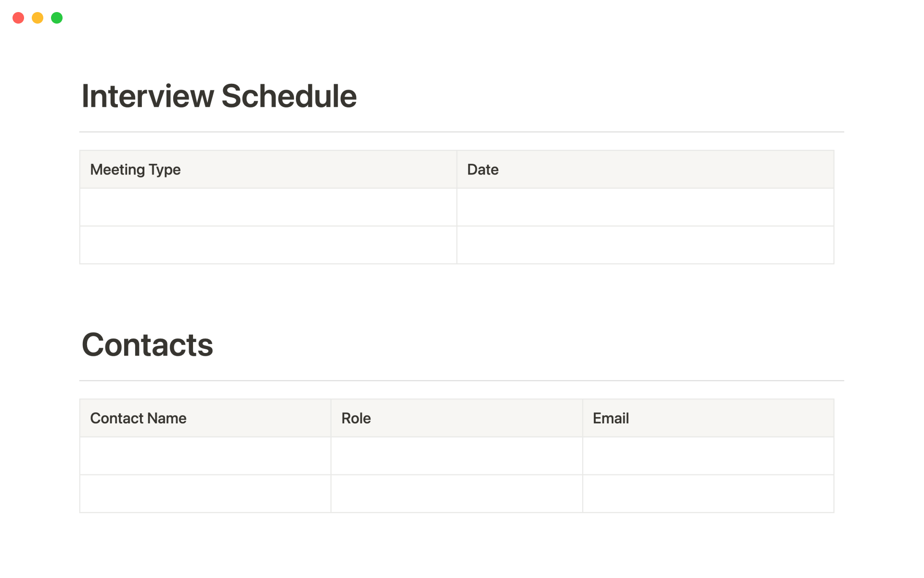
Task: Click the second empty cell under Email
Action: [x=708, y=494]
